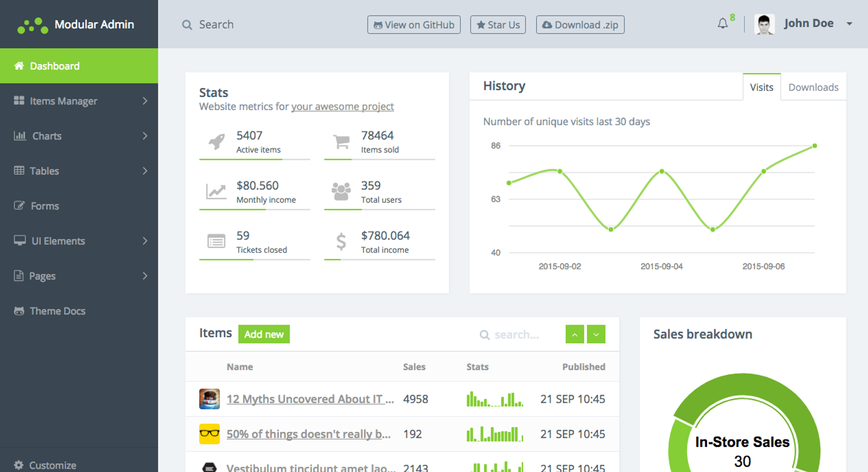Open the John Doe user dropdown arrow
Image resolution: width=868 pixels, height=472 pixels.
coord(850,24)
